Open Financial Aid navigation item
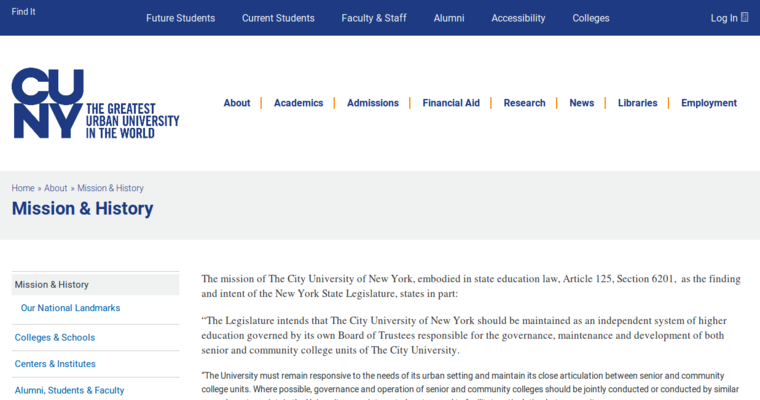 [451, 103]
